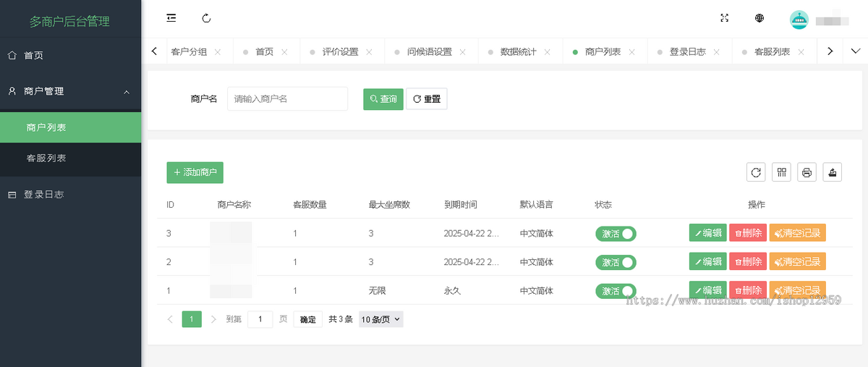Toggle the 激活 switch for merchant ID 1
The height and width of the screenshot is (367, 868).
[616, 291]
